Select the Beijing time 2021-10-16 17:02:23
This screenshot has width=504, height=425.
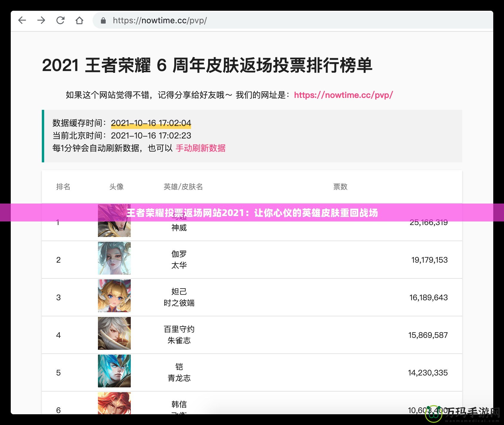[151, 135]
